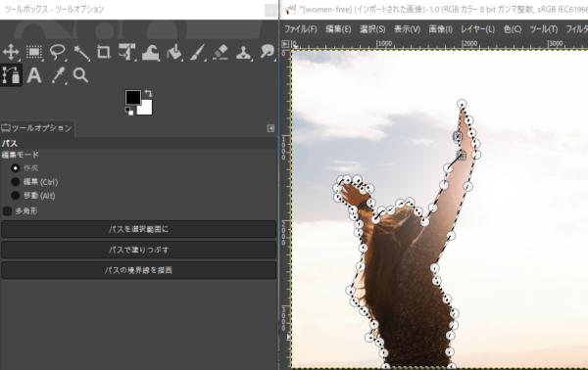
Task: Open the image menu button at ruler corner
Action: (x=285, y=44)
